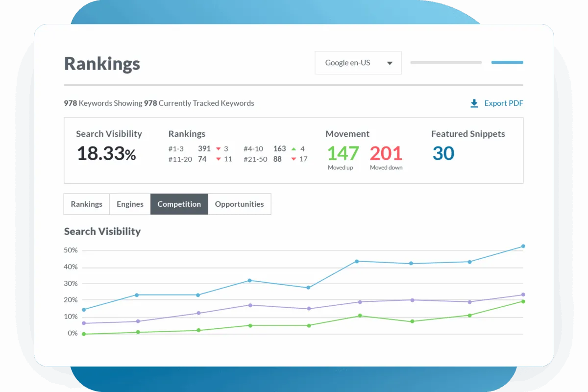Click the 147 Moved up count
Viewport: 588px width, 392px height.
click(x=343, y=153)
